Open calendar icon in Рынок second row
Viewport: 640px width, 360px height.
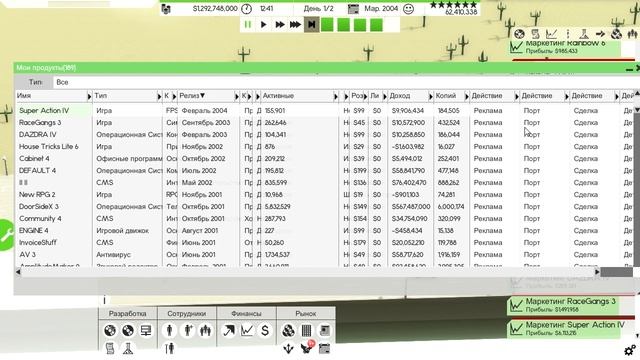click(x=324, y=349)
